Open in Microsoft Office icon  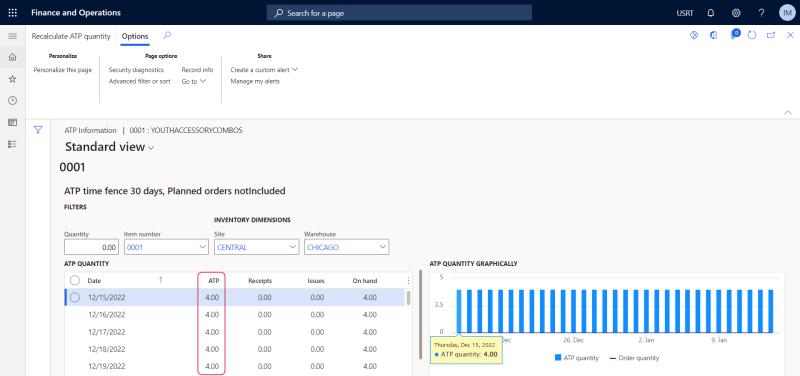pos(714,35)
